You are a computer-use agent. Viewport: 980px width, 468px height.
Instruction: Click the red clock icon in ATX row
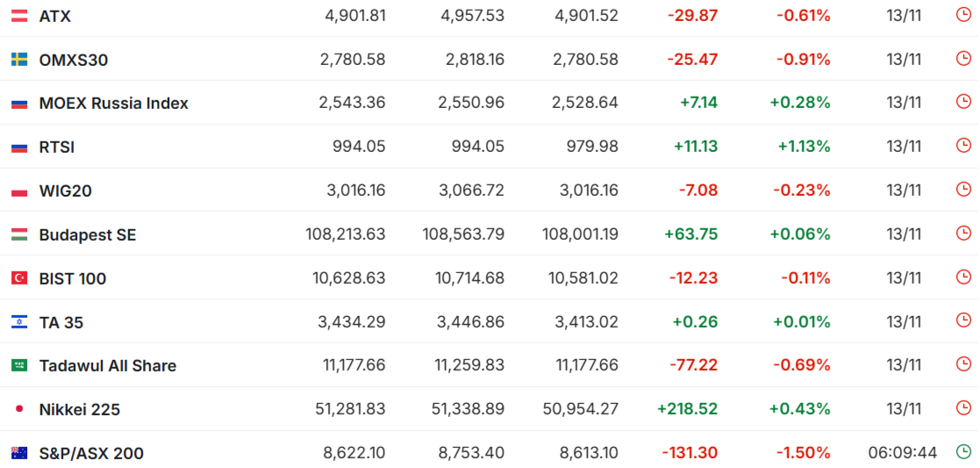pos(963,15)
